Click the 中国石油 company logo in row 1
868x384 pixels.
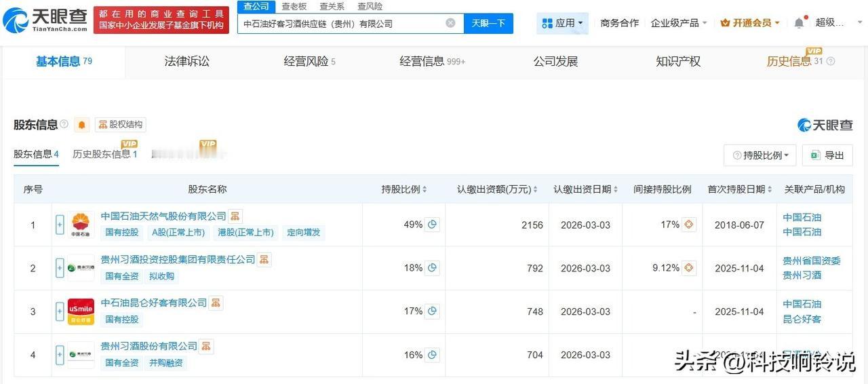tap(81, 225)
